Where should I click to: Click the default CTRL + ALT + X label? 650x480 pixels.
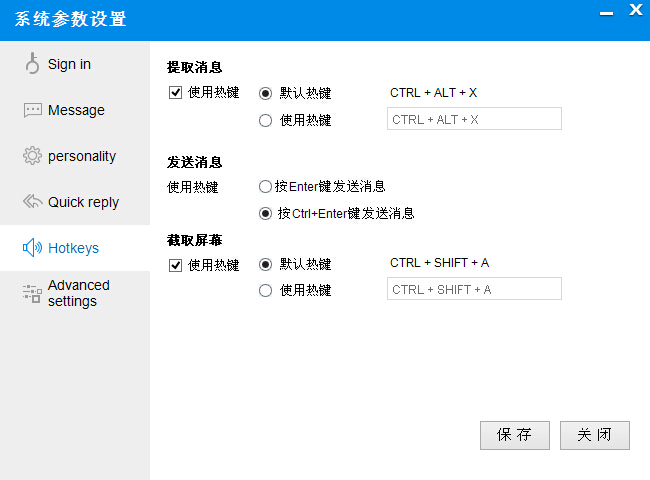click(x=434, y=92)
